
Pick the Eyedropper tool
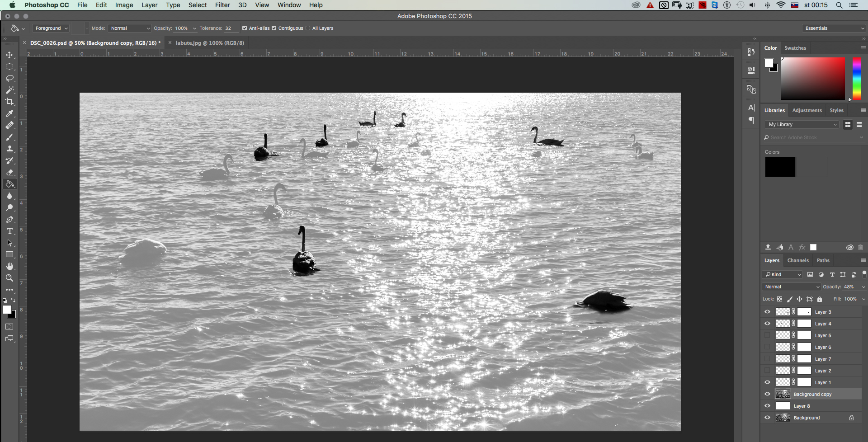[x=9, y=113]
